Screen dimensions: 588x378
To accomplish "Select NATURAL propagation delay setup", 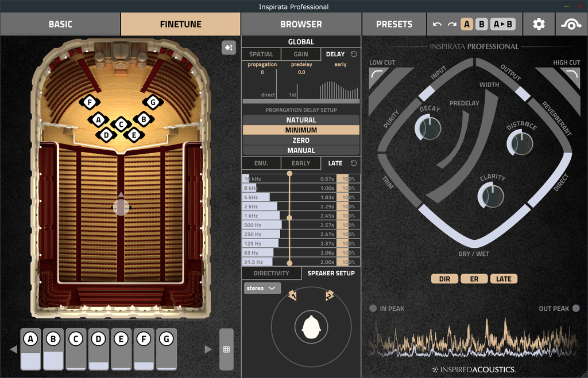I will pyautogui.click(x=301, y=120).
